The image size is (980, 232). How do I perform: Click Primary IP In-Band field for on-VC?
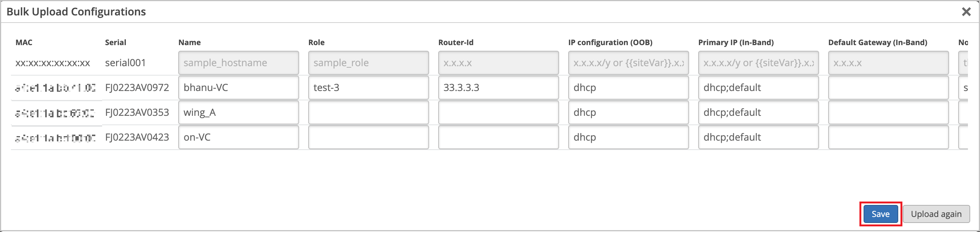[758, 137]
